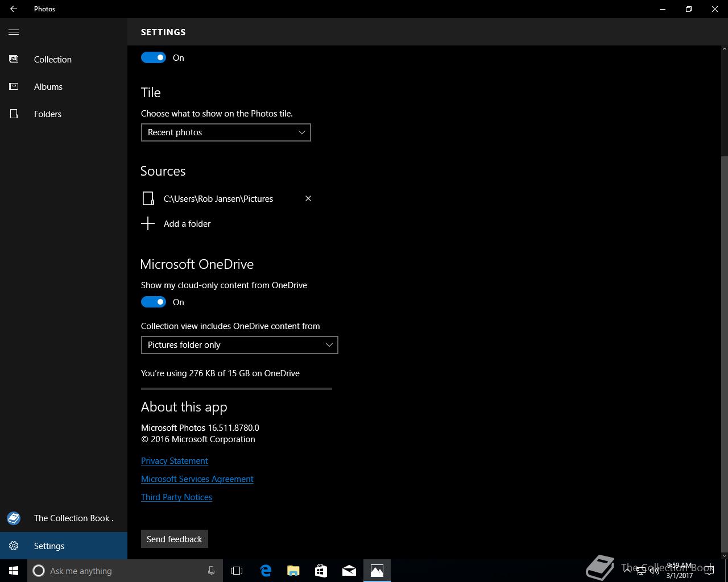Click the Pictures source folder icon
Viewport: 728px width, 582px height.
pos(148,198)
